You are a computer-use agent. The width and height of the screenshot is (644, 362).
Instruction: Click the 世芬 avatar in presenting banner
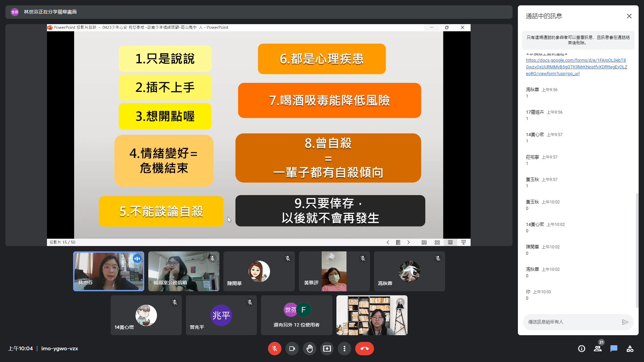click(15, 12)
